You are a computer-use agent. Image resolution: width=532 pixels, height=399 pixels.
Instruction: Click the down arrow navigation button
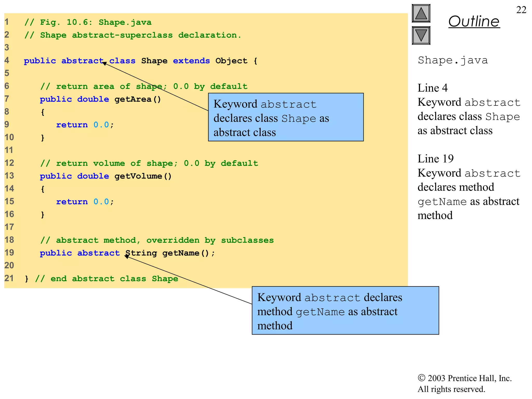point(421,35)
